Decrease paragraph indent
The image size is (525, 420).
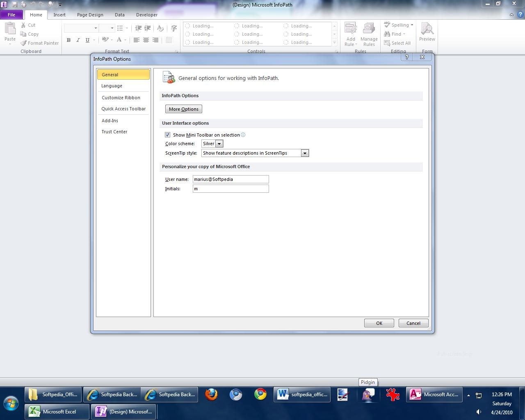tap(138, 28)
